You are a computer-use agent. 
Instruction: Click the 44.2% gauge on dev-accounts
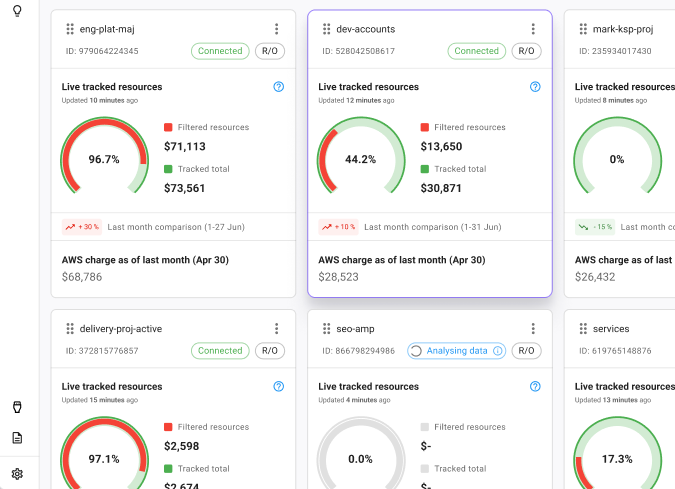(x=361, y=156)
